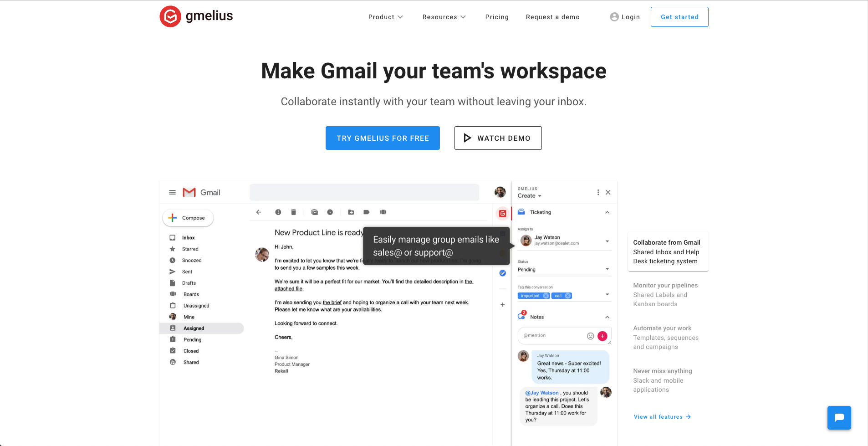Select the Unassigned label
868x446 pixels.
pyautogui.click(x=196, y=306)
